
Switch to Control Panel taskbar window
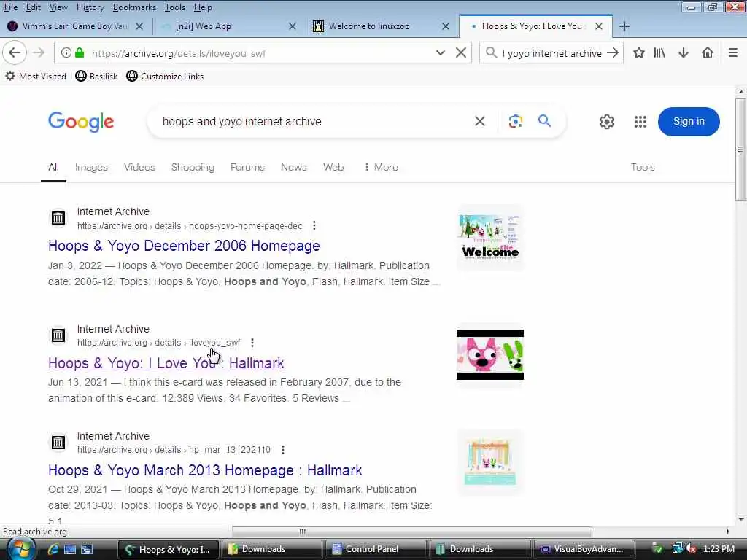click(374, 549)
